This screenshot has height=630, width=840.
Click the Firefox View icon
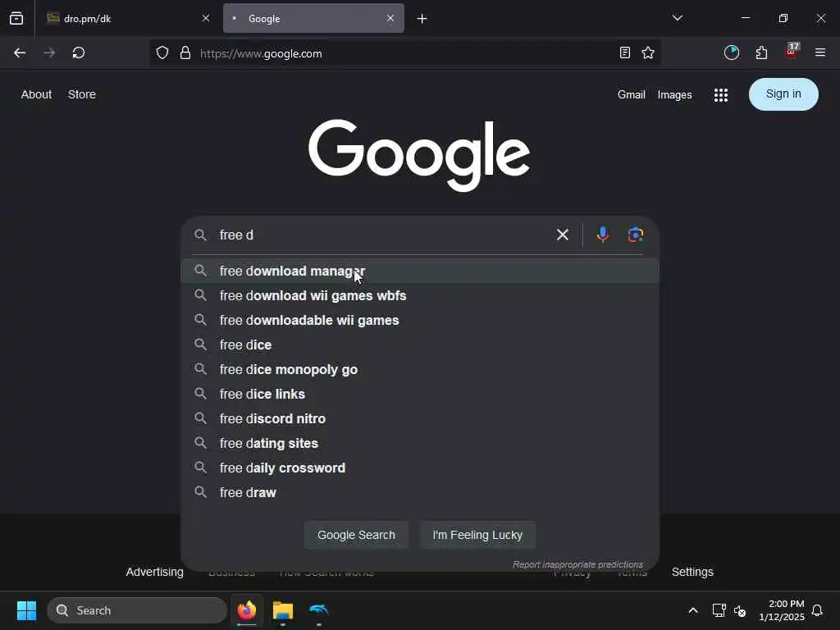(16, 18)
